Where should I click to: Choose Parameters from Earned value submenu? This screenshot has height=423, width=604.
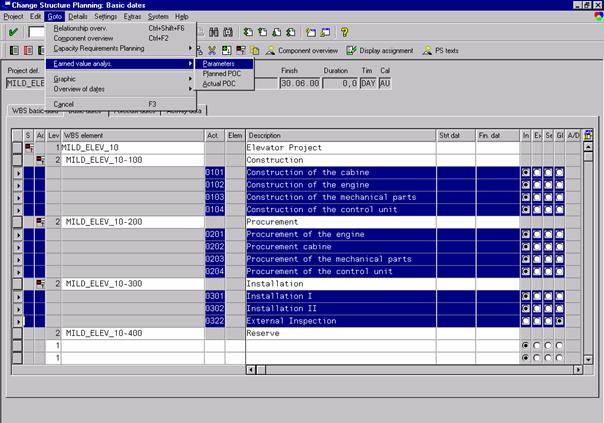tap(224, 64)
